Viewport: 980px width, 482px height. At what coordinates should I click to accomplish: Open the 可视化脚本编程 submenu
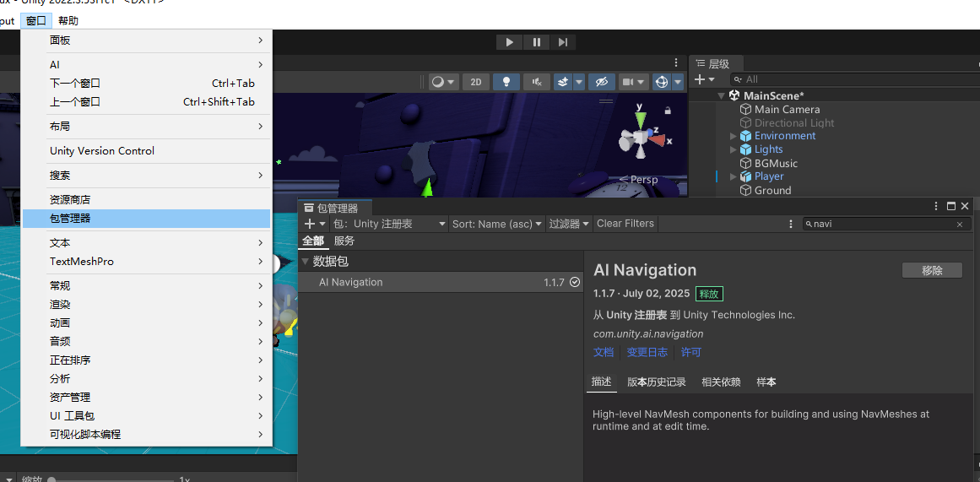[x=147, y=434]
